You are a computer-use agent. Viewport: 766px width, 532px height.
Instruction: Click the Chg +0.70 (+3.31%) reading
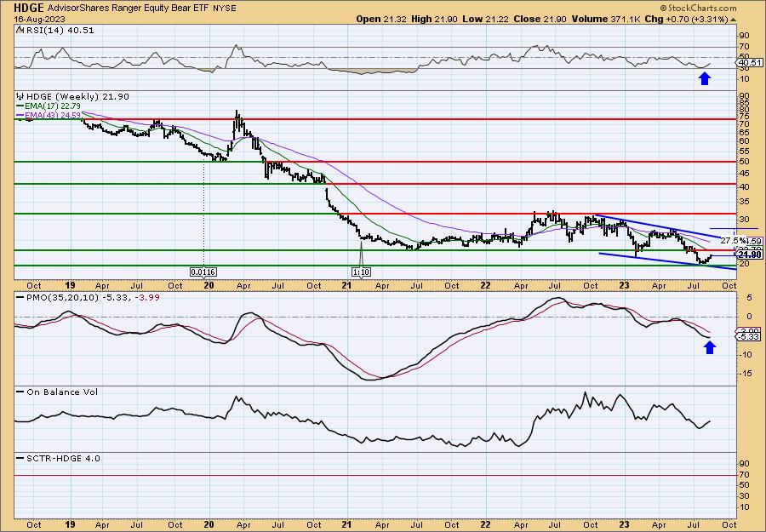click(x=687, y=19)
